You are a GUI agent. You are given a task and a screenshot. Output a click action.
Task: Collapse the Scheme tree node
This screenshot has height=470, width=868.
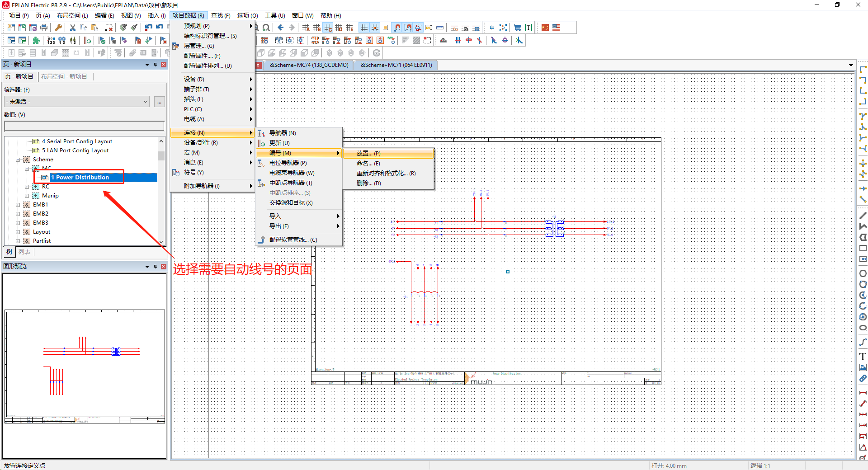point(18,160)
